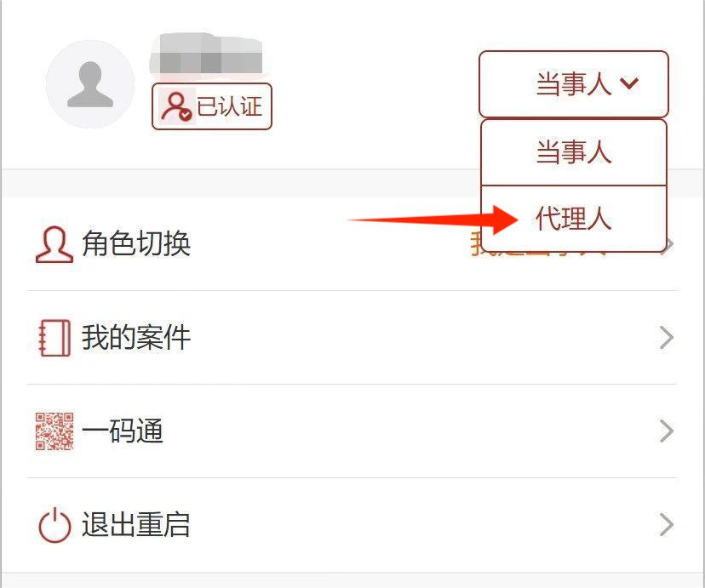Click the notebook icon beside 我的案件

(54, 338)
